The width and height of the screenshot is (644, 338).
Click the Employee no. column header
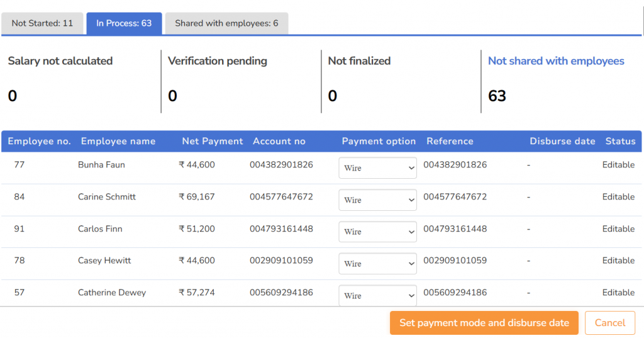(x=39, y=141)
